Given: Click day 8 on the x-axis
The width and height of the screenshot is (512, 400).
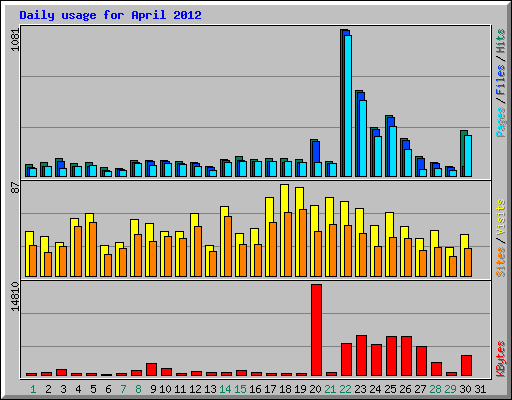Looking at the screenshot, I should tap(138, 389).
